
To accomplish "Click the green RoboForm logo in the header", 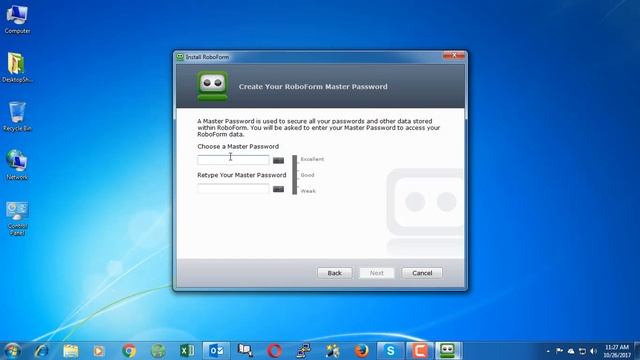I will pos(213,86).
